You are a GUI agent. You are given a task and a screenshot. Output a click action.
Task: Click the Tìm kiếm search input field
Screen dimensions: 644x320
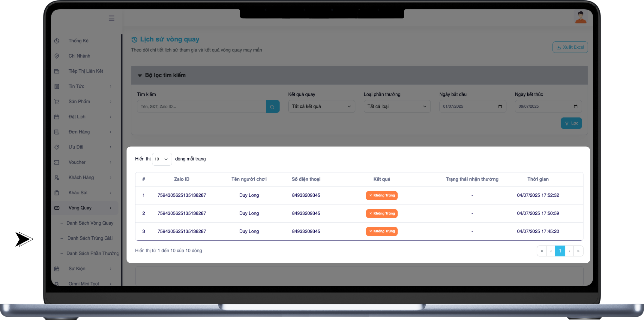[201, 106]
